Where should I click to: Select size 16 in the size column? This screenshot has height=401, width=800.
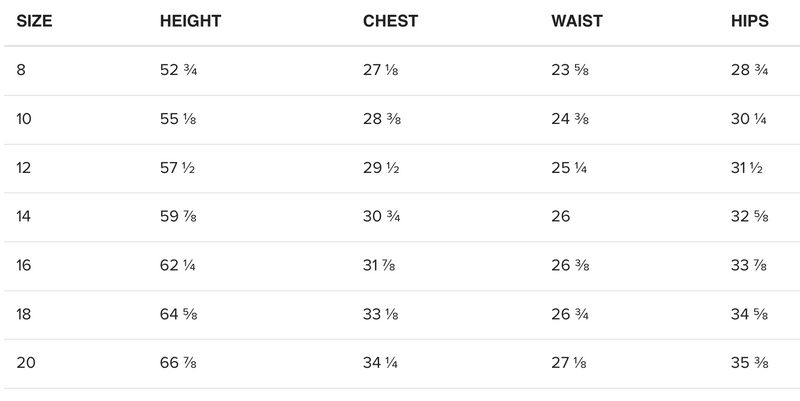pos(25,266)
